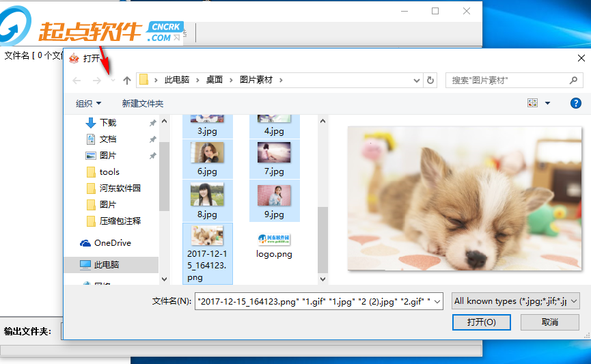This screenshot has width=591, height=364.
Task: Maximize the background application window
Action: [x=435, y=12]
